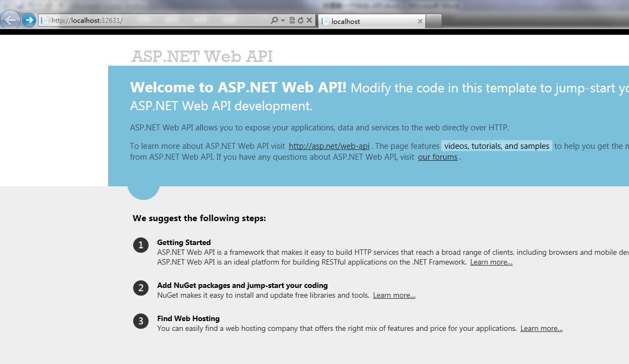629x364 pixels.
Task: Click the Welcome to ASP.NET Web API! heading
Action: click(x=238, y=87)
